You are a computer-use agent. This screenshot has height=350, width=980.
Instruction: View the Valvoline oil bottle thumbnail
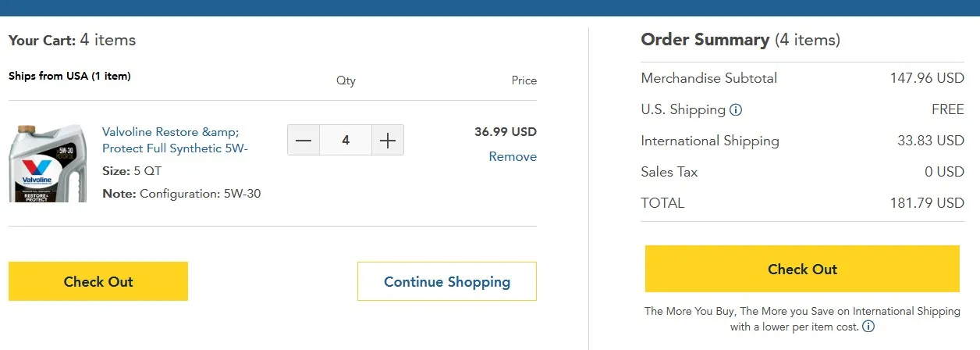pyautogui.click(x=46, y=162)
